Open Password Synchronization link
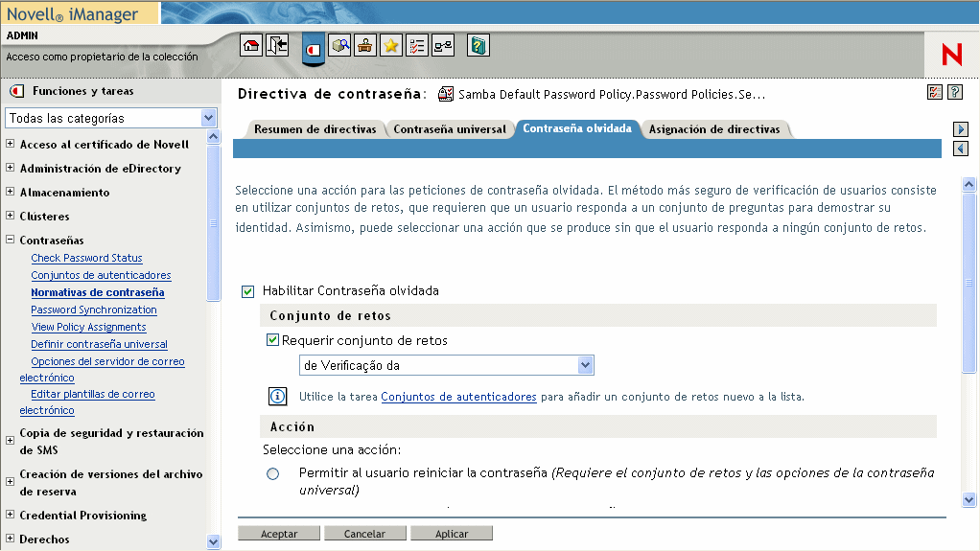 tap(94, 310)
